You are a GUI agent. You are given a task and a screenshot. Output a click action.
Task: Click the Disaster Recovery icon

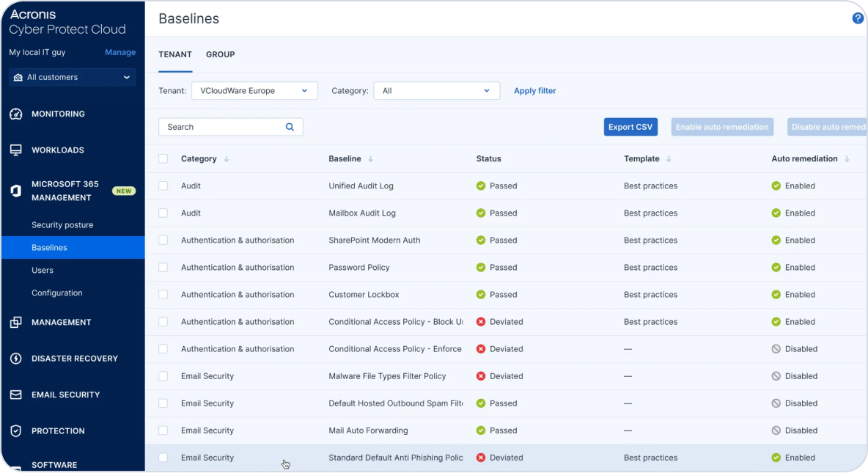point(16,359)
